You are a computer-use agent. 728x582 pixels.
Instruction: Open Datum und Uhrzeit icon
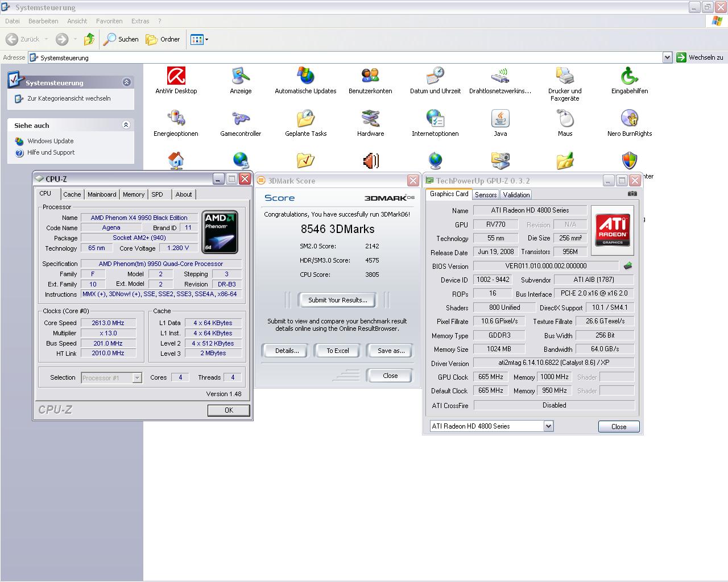[435, 81]
